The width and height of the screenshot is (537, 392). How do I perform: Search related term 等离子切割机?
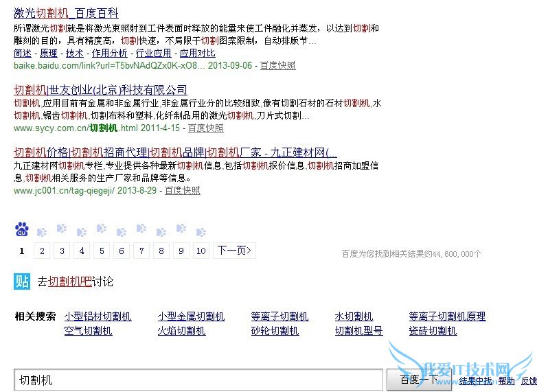click(279, 316)
